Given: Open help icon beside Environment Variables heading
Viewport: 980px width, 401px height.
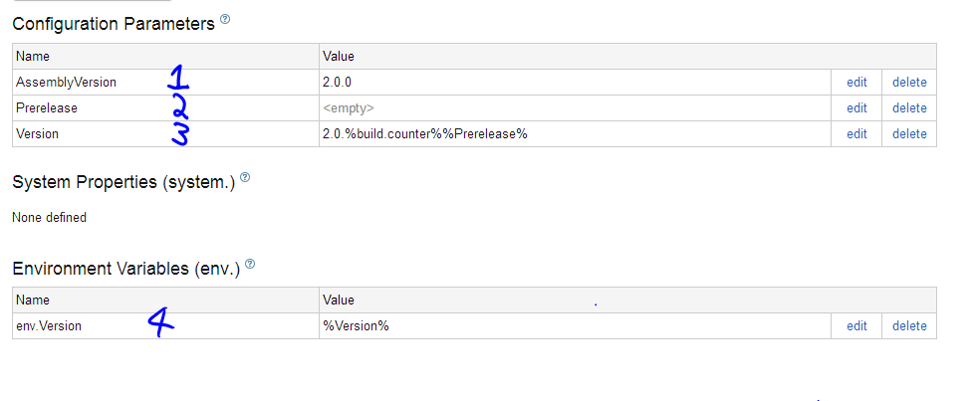Looking at the screenshot, I should [250, 265].
